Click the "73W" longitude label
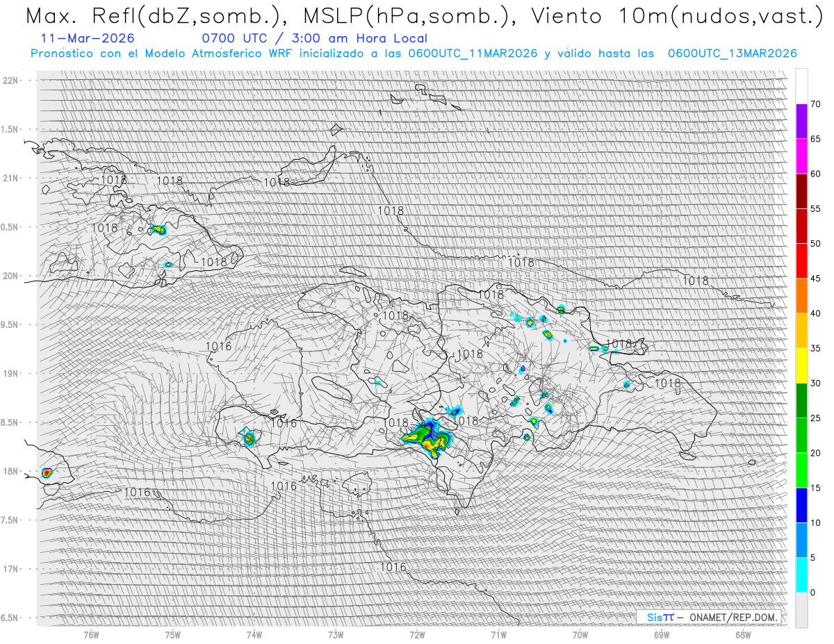834x644 pixels. [x=336, y=635]
